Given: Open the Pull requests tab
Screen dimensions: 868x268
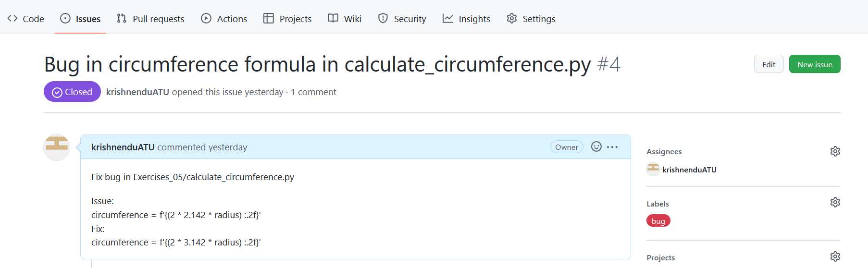Looking at the screenshot, I should [150, 19].
